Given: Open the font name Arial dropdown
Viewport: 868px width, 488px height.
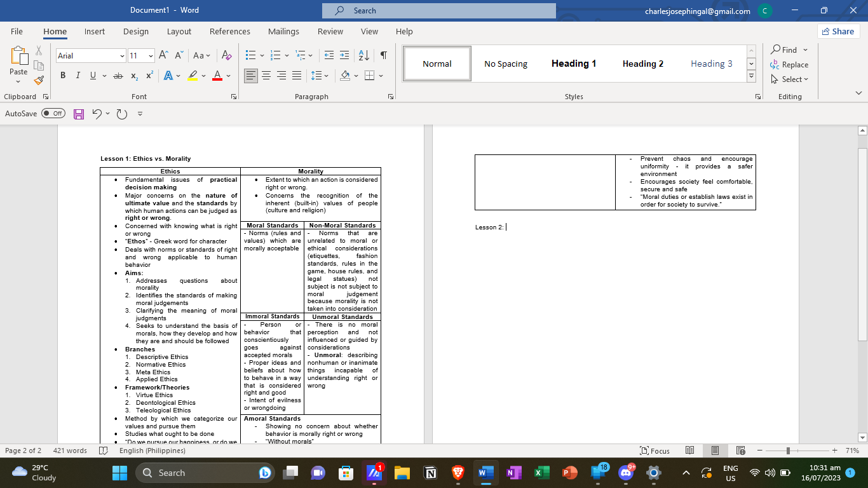Looking at the screenshot, I should tap(122, 56).
